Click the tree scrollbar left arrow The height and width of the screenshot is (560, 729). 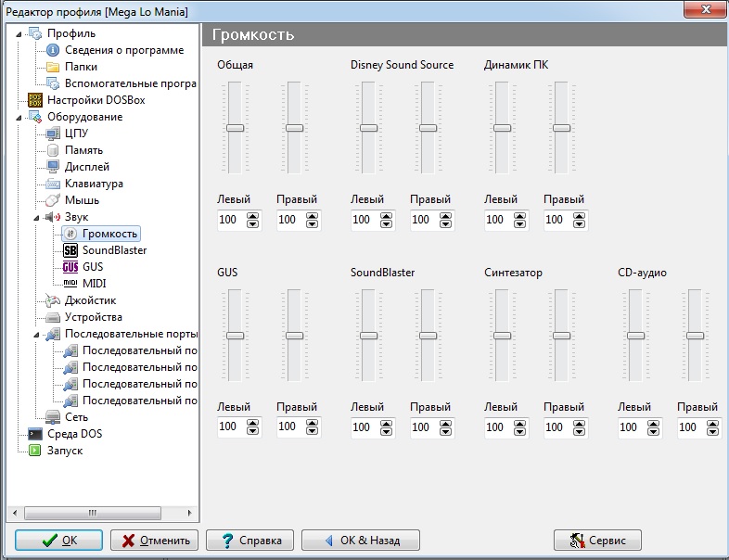pyautogui.click(x=15, y=513)
